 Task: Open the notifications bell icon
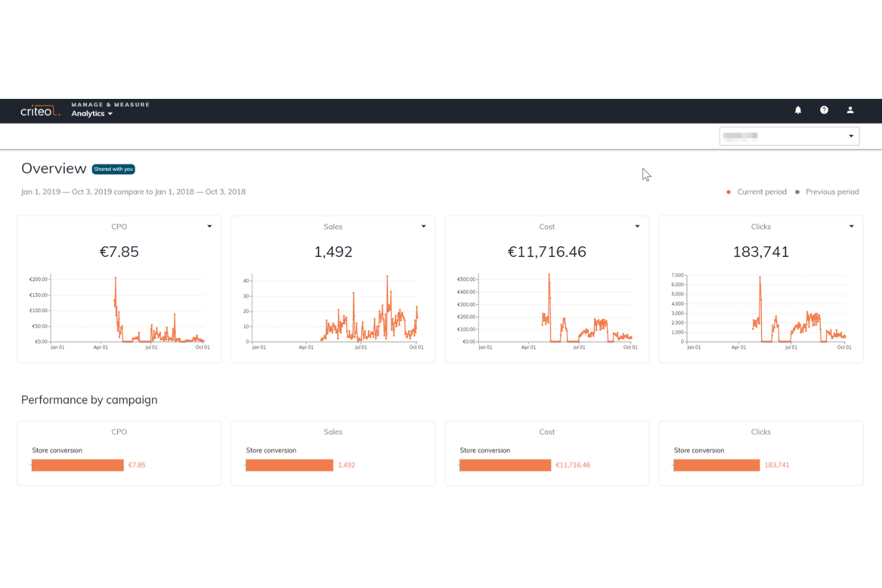[x=798, y=110]
